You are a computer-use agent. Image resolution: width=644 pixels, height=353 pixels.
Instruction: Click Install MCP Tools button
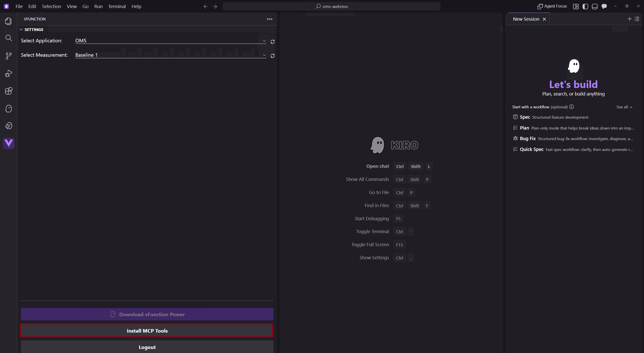coord(147,331)
